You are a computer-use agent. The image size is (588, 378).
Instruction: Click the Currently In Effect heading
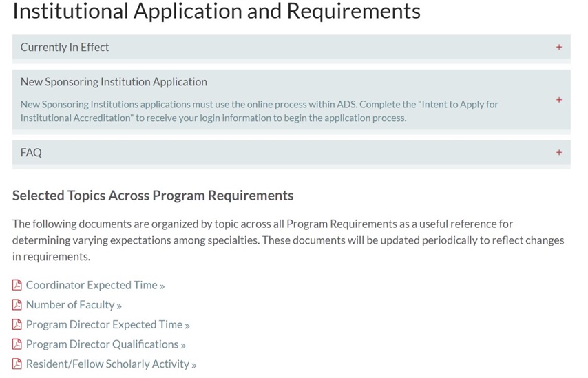coord(65,48)
